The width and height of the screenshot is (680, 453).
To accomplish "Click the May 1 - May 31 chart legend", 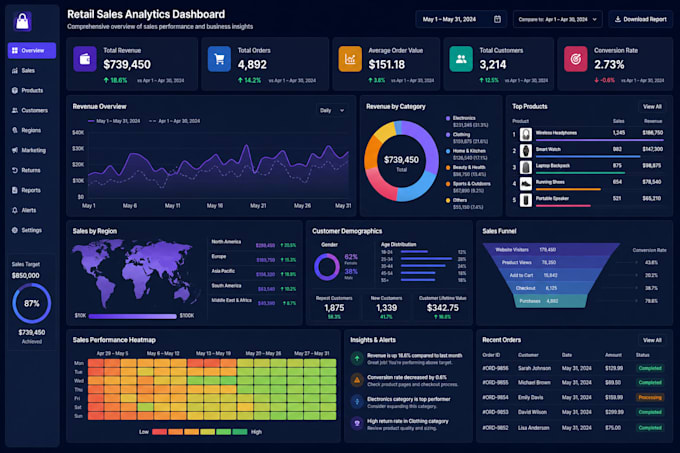I will (x=114, y=121).
